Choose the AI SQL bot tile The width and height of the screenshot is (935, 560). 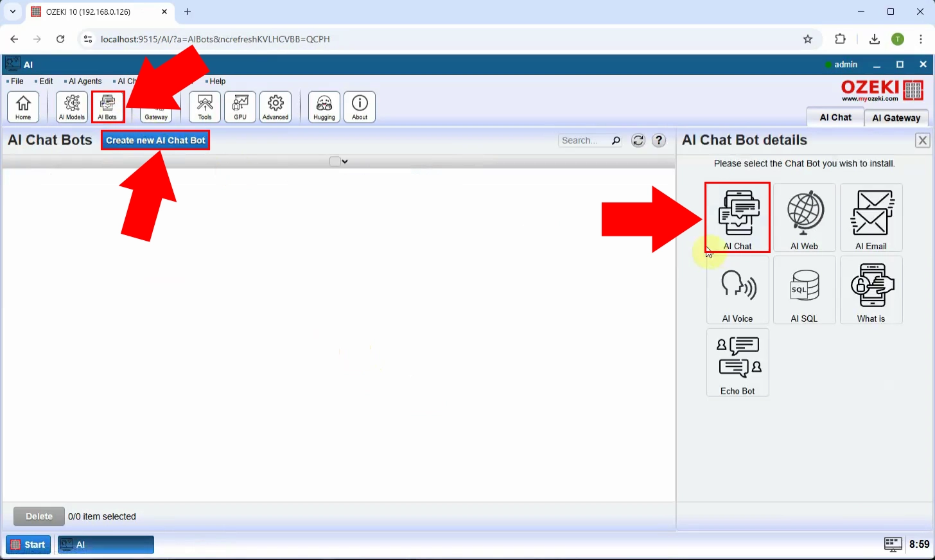(x=805, y=290)
